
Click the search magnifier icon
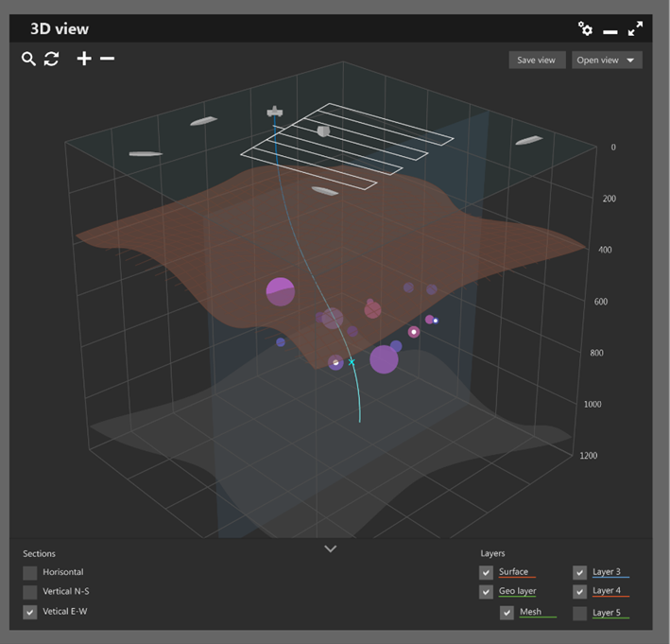click(28, 59)
